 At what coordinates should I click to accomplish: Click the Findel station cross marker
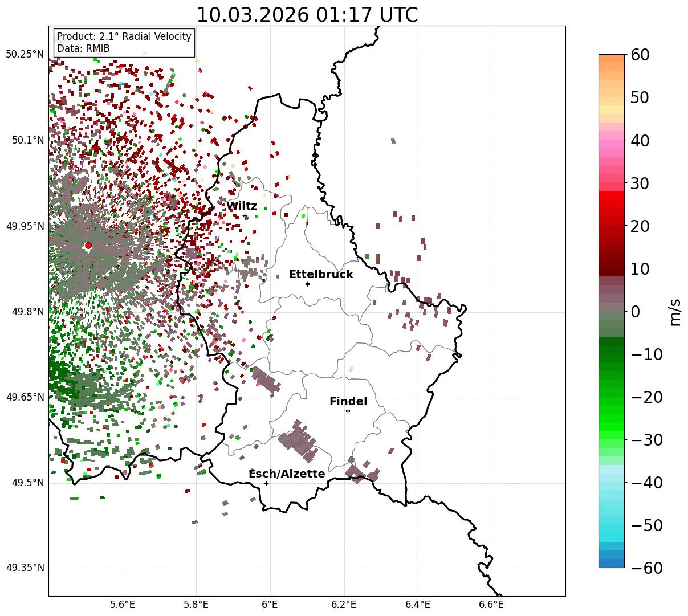tap(348, 411)
